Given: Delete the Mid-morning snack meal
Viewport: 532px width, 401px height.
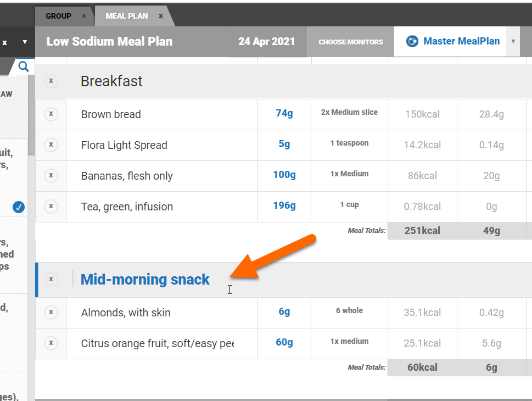Looking at the screenshot, I should pos(51,280).
